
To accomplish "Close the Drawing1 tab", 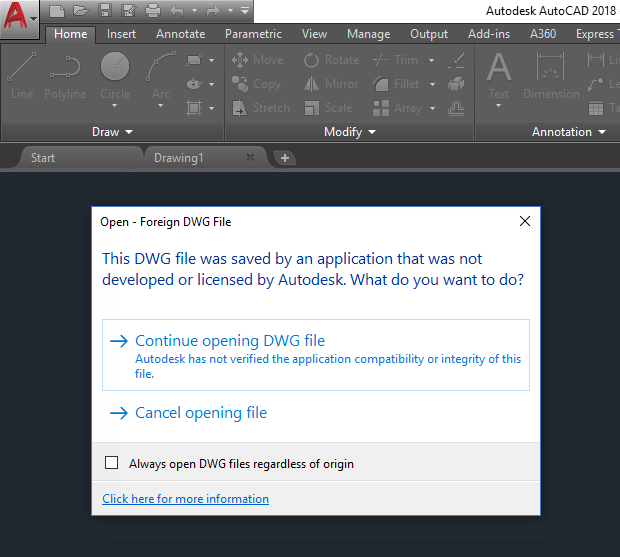I will coord(250,157).
